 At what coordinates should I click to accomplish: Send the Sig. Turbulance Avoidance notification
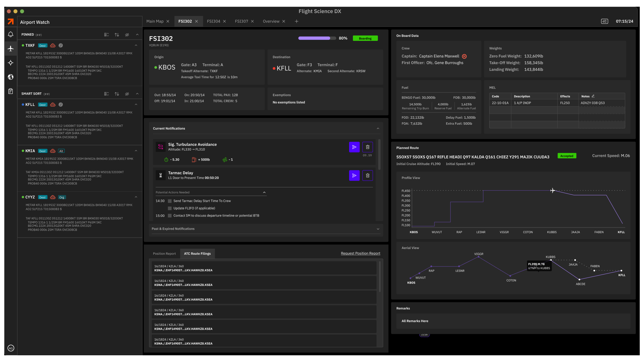pos(354,147)
